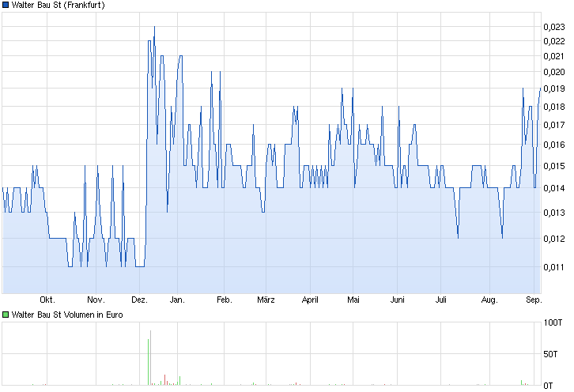Viewport: 574px width, 392px height.
Task: Click the Nov. month label
Action: click(x=96, y=300)
